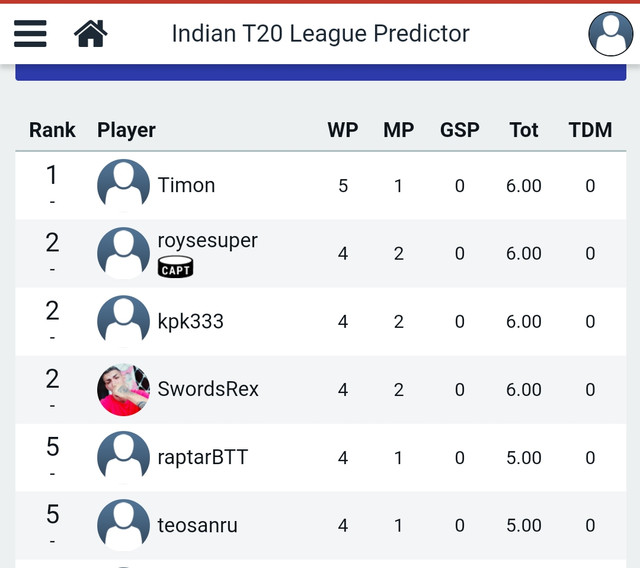Open SwordsRex's profile photo
The width and height of the screenshot is (640, 568).
tap(123, 390)
